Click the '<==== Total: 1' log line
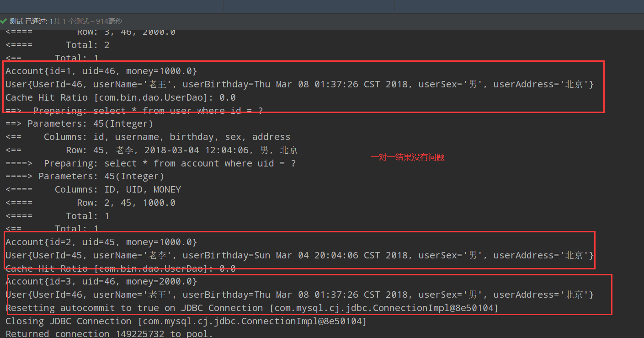This screenshot has width=644, height=338. pos(57,216)
